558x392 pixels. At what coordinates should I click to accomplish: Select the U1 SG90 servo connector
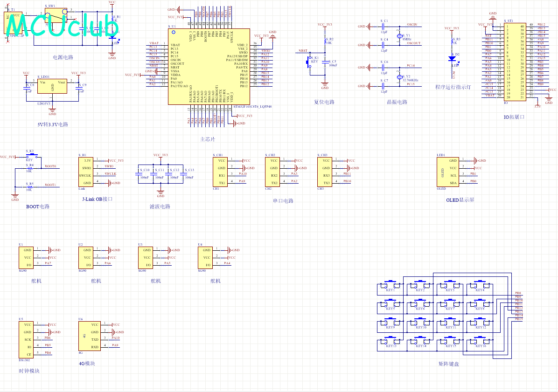point(26,258)
